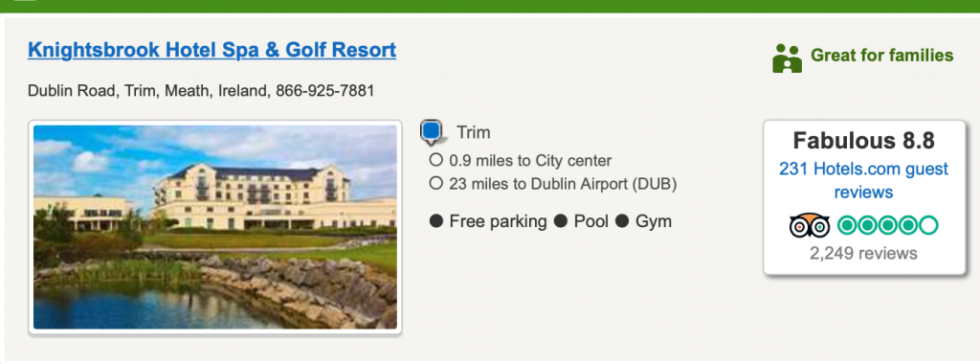Select the 23 miles to Dublin Airport circle
980x364 pixels.
pos(436,184)
